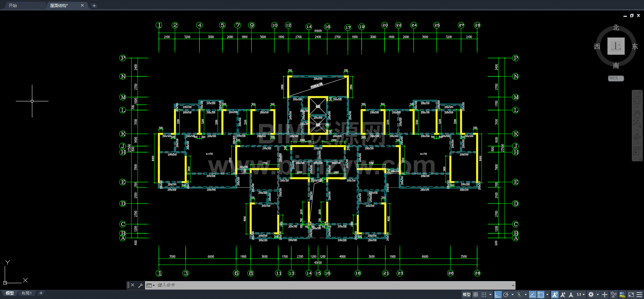Add a new layout with plus button
Viewport: 644px width, 299px height.
tap(41, 293)
